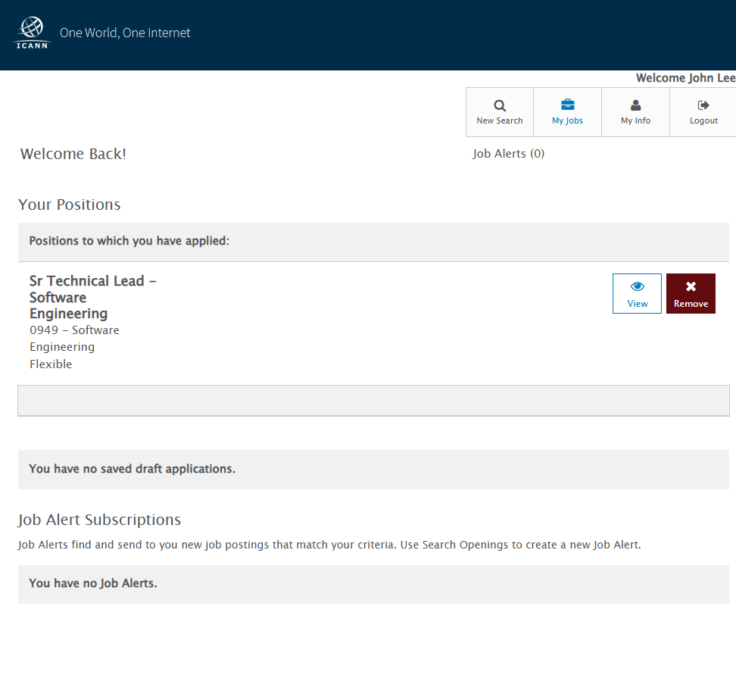
Task: Click the My Info person icon
Action: [636, 105]
